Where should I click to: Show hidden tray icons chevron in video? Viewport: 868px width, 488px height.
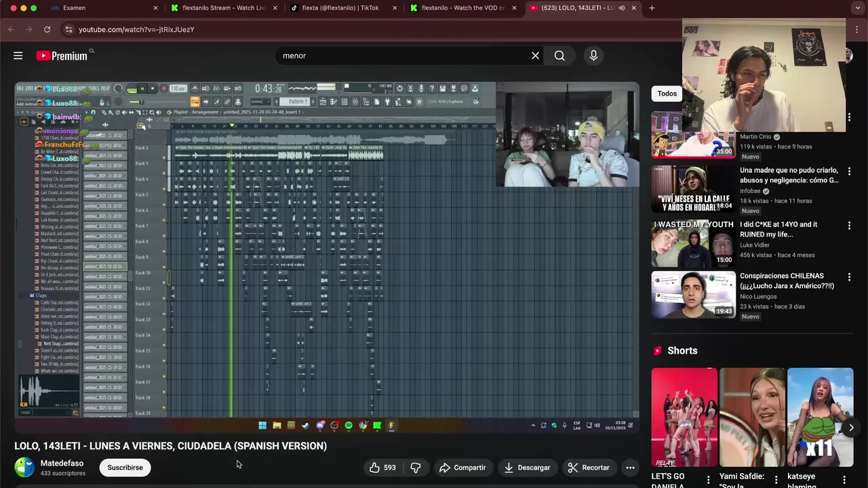[x=533, y=426]
